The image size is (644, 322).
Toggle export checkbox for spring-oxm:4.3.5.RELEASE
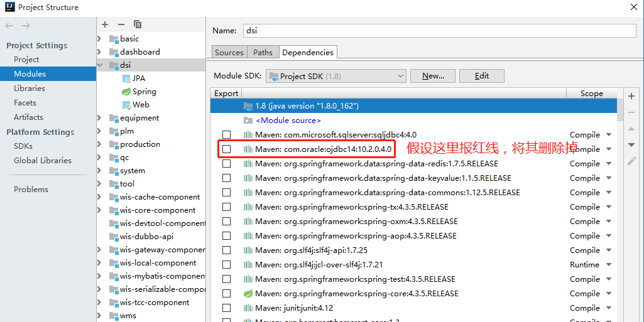(226, 222)
